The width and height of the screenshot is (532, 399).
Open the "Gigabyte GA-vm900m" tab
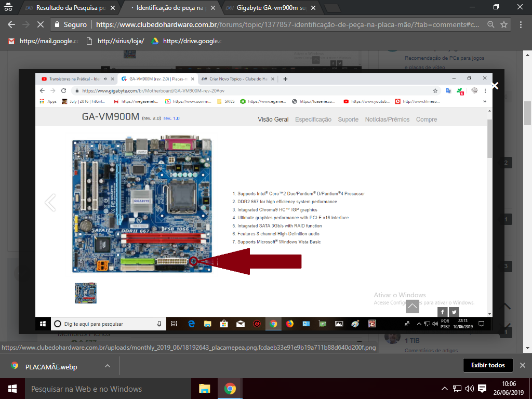[270, 7]
